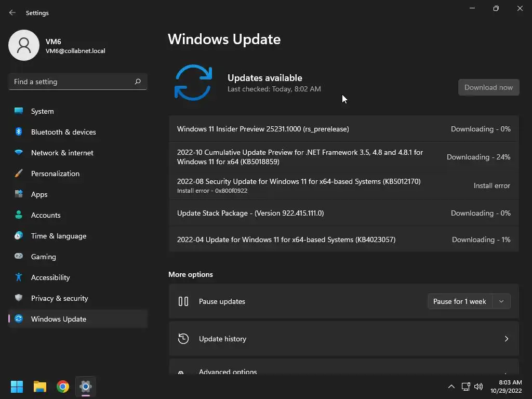Click the network tray icon
This screenshot has width=532, height=399.
465,387
